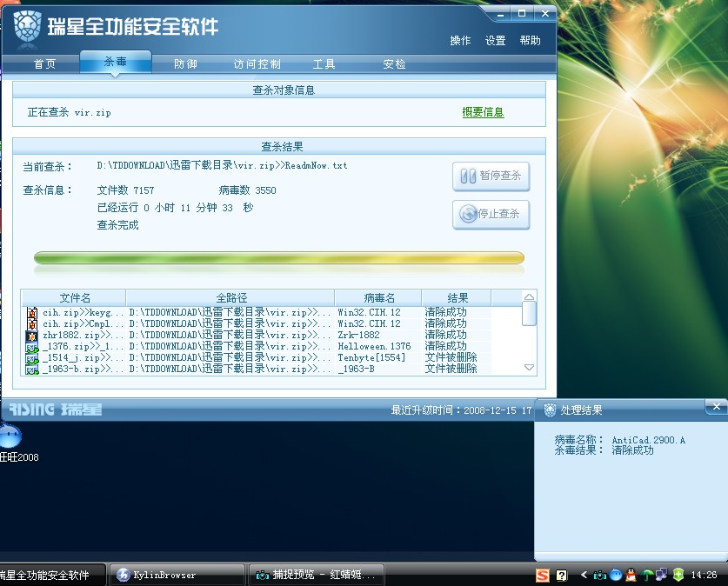
Task: Click the Sogou S input method icon
Action: click(x=542, y=576)
